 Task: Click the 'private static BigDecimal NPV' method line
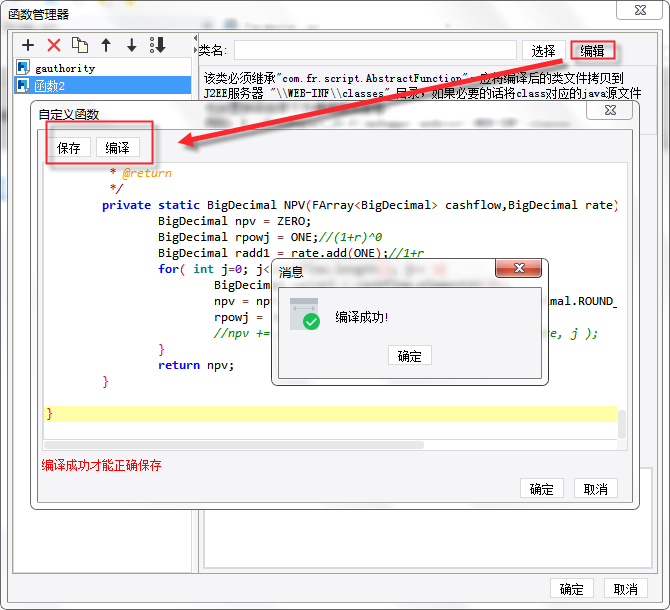pos(359,205)
